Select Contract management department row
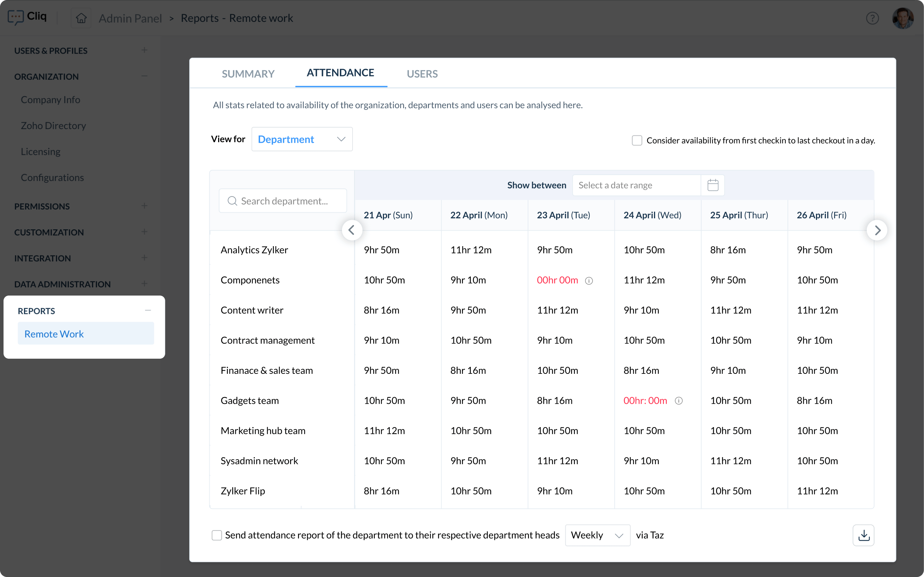Screen dimensions: 924x577 click(x=268, y=340)
